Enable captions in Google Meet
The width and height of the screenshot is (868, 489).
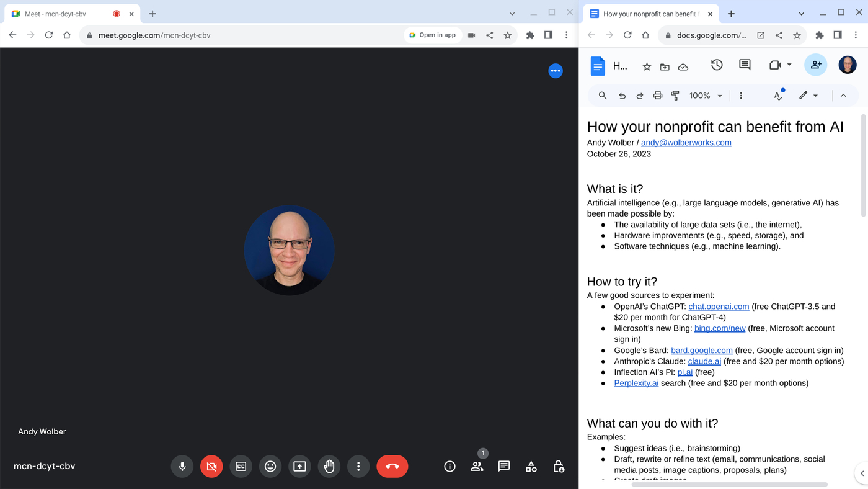click(x=241, y=466)
